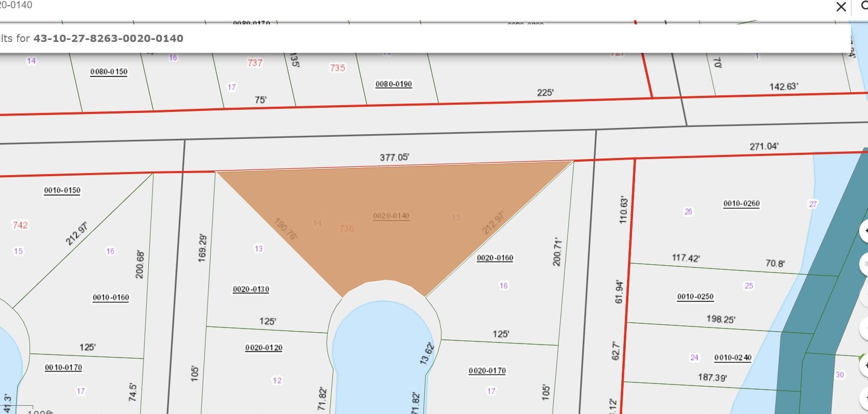This screenshot has height=414, width=868.
Task: Click parcel label 0010-0260
Action: pyautogui.click(x=741, y=204)
